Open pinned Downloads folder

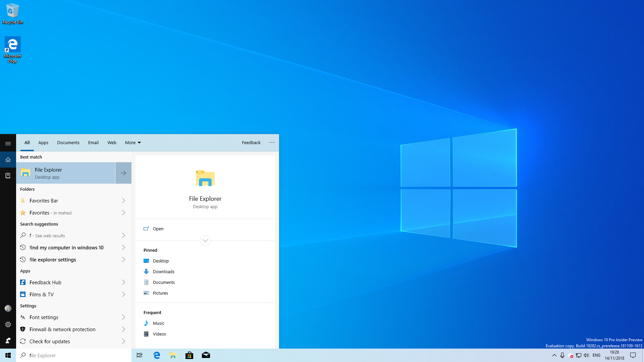163,271
